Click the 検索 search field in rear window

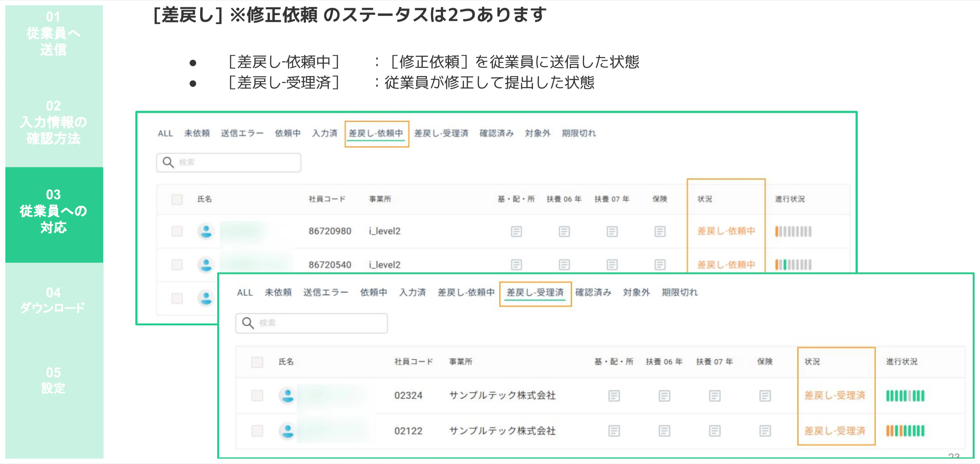pos(229,163)
